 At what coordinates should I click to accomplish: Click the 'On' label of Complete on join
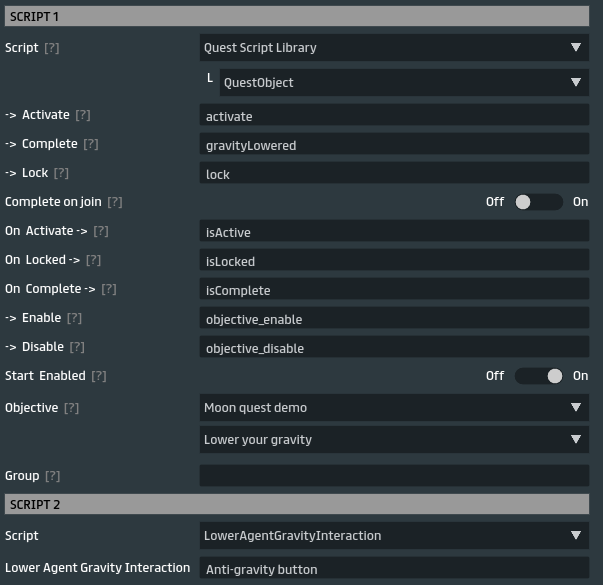(580, 202)
